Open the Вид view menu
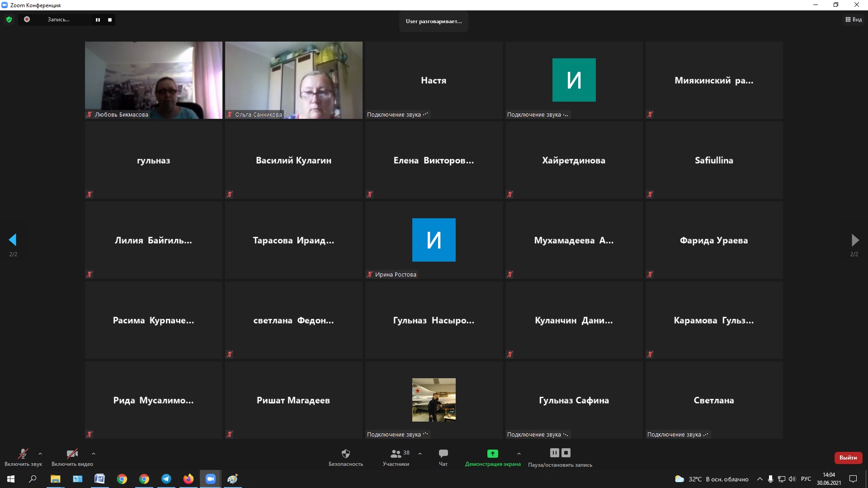Image resolution: width=868 pixels, height=488 pixels. pyautogui.click(x=854, y=19)
